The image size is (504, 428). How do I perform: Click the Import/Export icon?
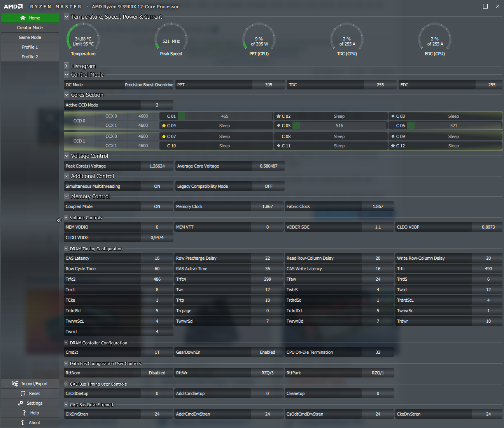(x=15, y=384)
